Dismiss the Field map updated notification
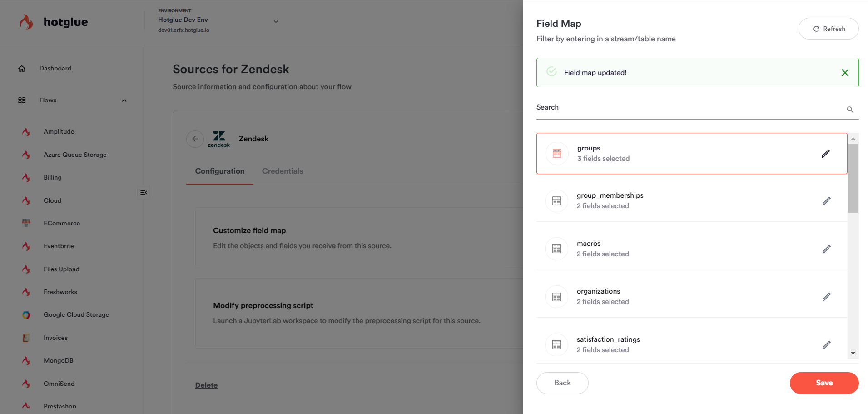 click(x=845, y=73)
